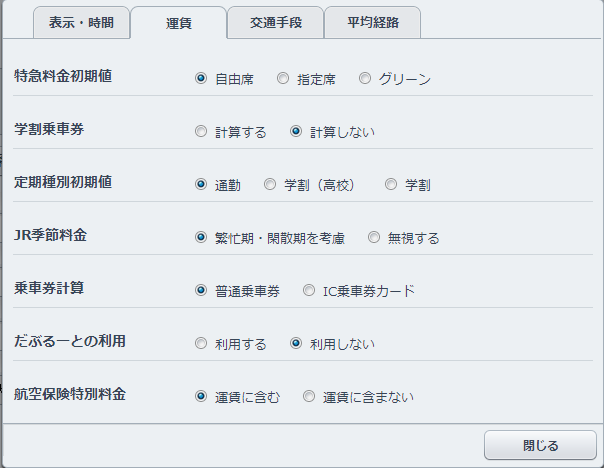This screenshot has width=604, height=468.
Task: Select 利用しない for だぶるーとの利用
Action: [296, 343]
